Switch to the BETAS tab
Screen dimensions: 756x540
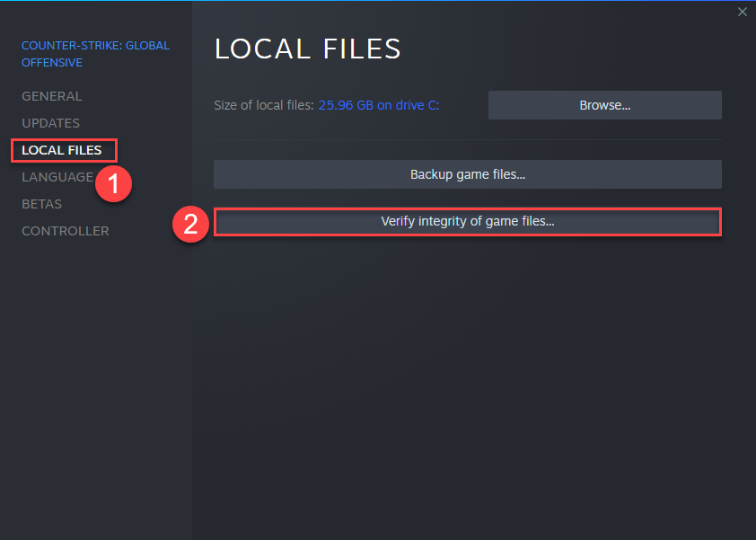pyautogui.click(x=41, y=204)
